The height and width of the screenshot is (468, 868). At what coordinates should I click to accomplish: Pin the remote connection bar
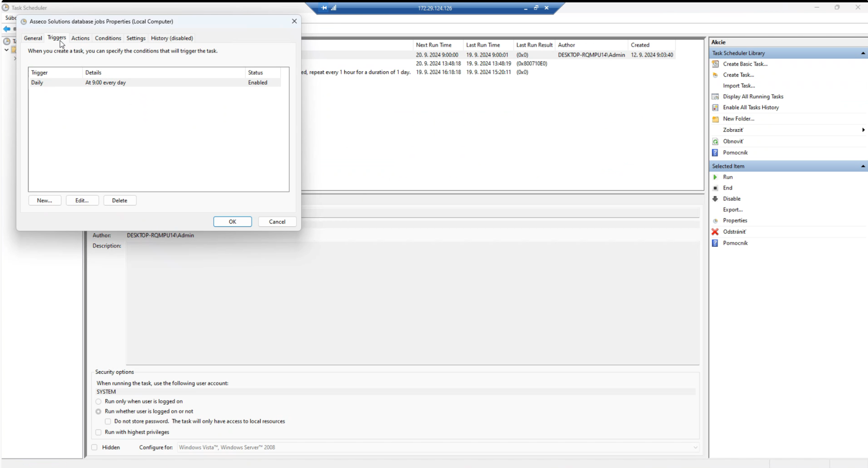(324, 8)
